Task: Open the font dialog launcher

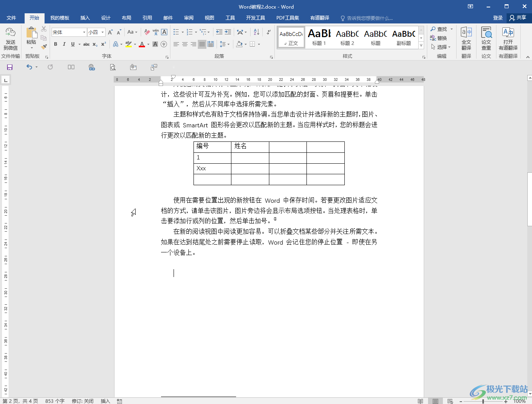Action: tap(167, 57)
